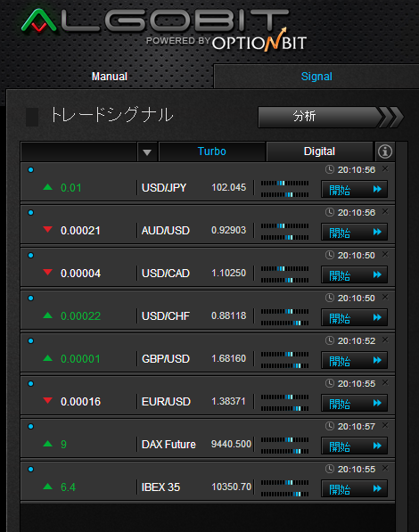The width and height of the screenshot is (419, 532).
Task: Dismiss the EUR/USD signal row
Action: click(385, 382)
